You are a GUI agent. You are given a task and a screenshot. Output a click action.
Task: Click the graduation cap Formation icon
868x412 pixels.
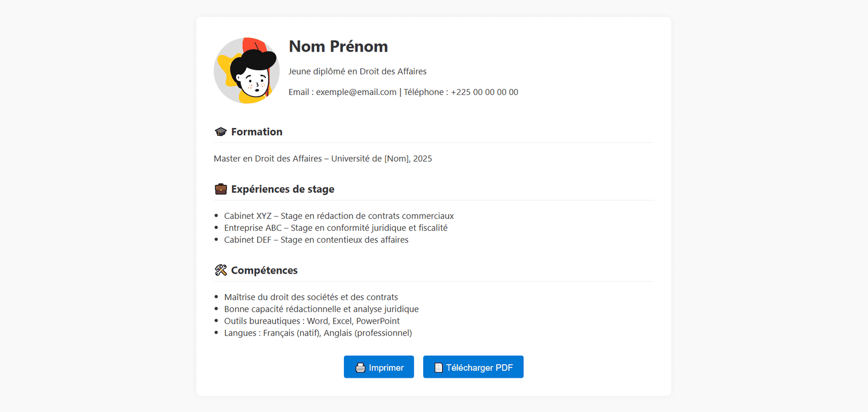pyautogui.click(x=221, y=132)
